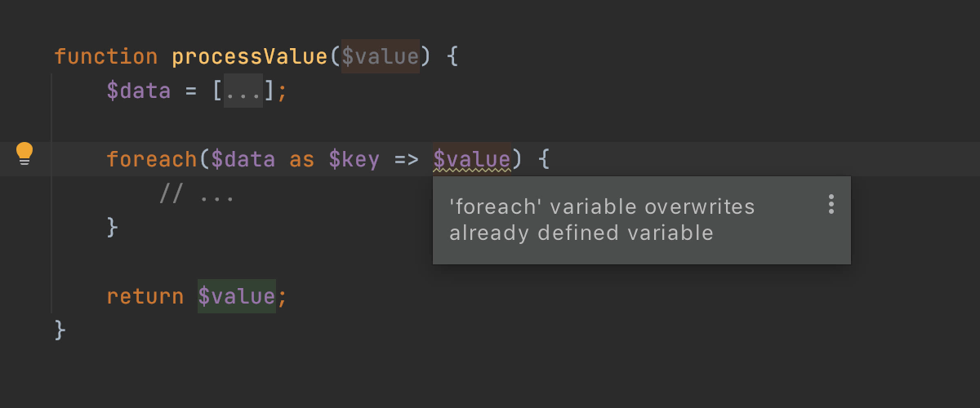The width and height of the screenshot is (980, 408).
Task: Click the 'as' keyword in foreach
Action: [302, 159]
